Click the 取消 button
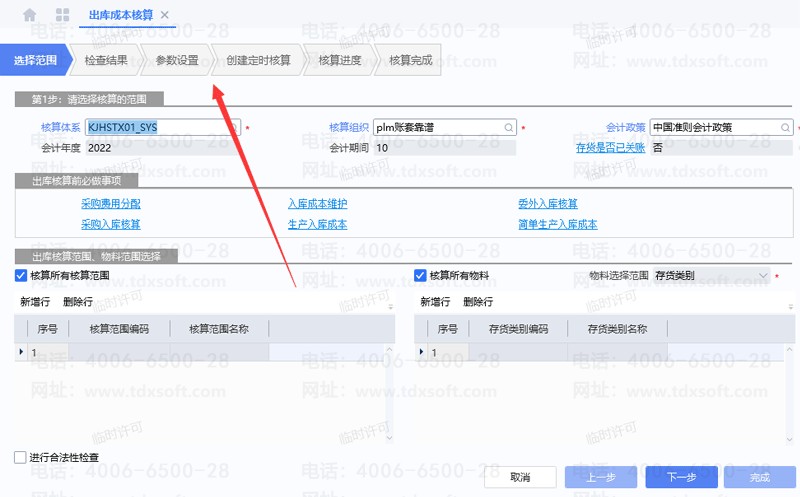 520,477
